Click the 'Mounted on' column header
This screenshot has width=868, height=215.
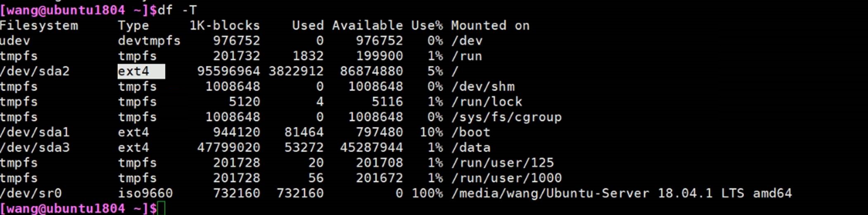(490, 26)
